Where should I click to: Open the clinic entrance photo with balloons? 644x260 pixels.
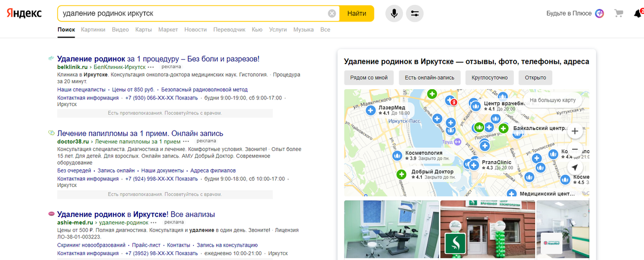click(488, 230)
